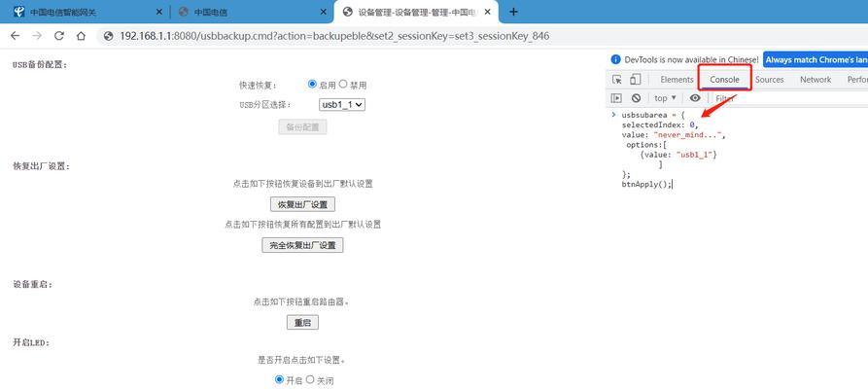Select 禁用 radio for 快速恢复

click(x=343, y=85)
